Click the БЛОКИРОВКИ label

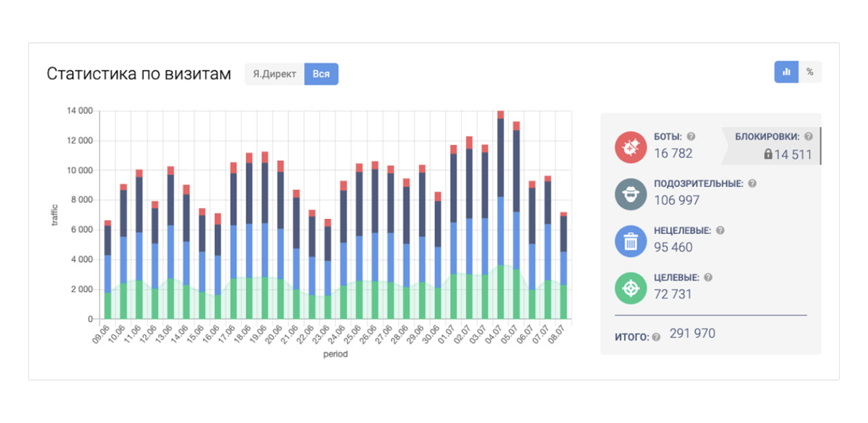pos(767,137)
